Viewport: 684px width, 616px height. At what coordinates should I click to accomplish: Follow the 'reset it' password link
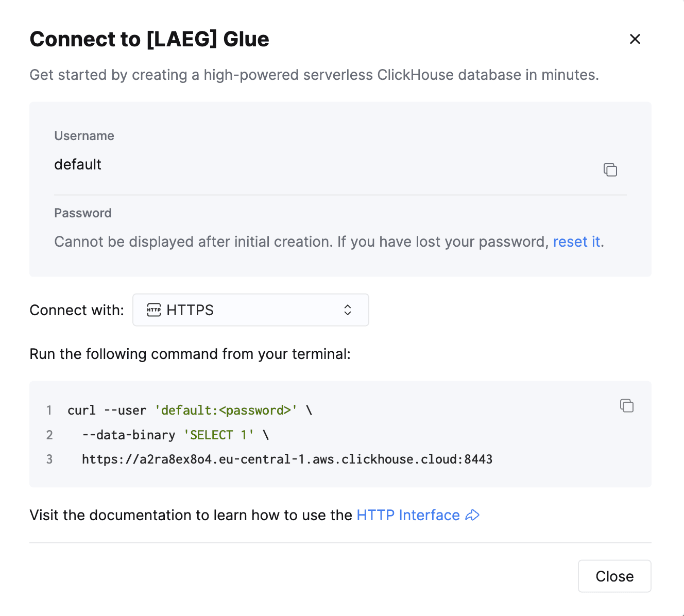576,242
